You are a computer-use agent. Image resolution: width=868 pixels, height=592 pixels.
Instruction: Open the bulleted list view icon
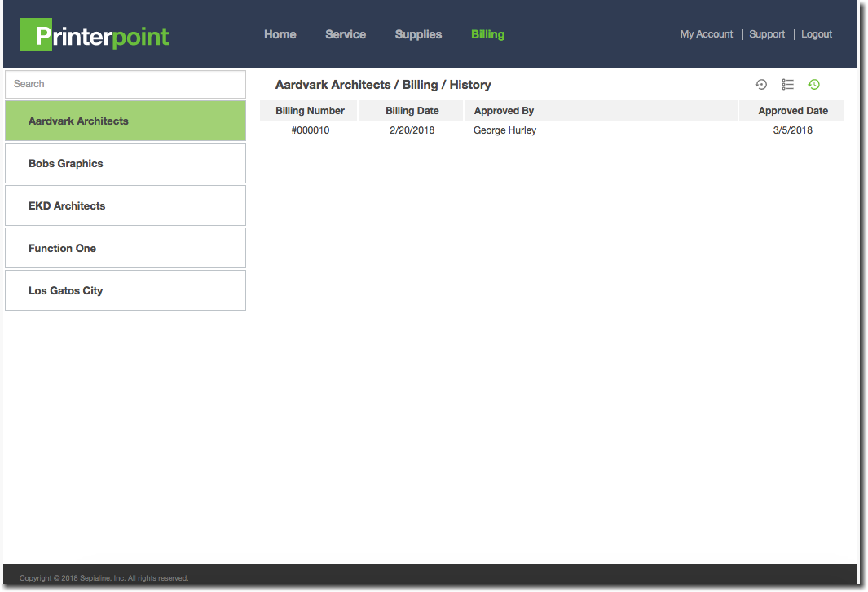coord(787,84)
